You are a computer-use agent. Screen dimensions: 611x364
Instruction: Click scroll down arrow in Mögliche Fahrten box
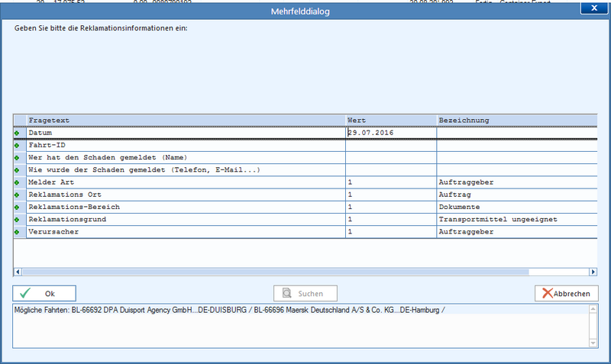tap(593, 343)
